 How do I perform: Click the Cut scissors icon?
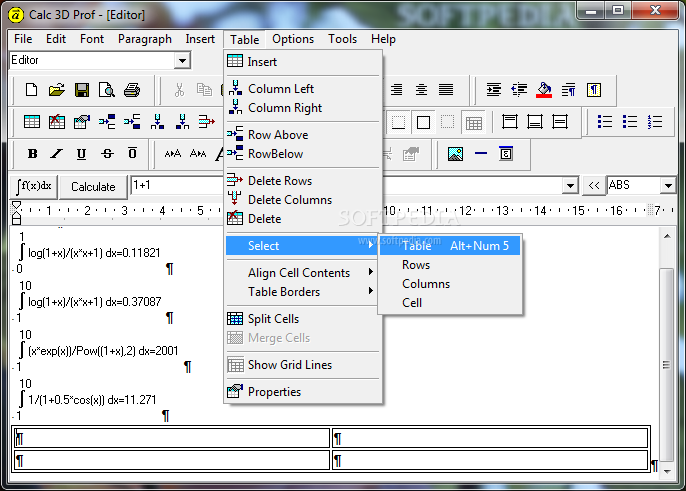click(179, 90)
